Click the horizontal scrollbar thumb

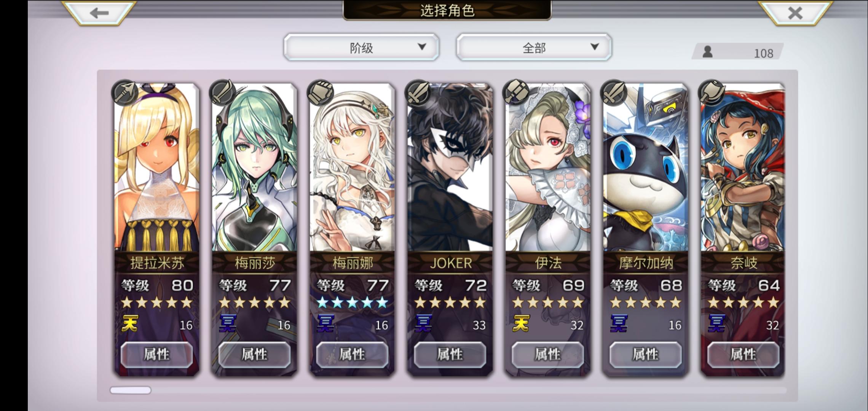coord(131,390)
